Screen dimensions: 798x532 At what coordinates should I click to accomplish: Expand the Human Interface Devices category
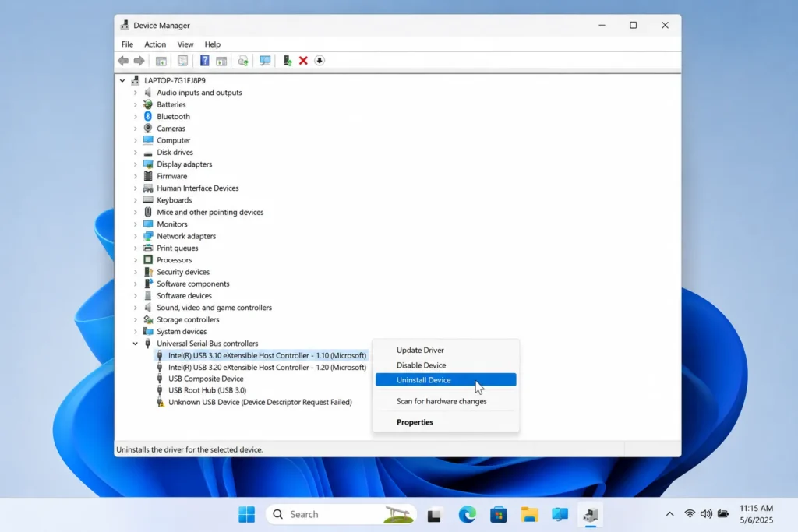click(136, 188)
